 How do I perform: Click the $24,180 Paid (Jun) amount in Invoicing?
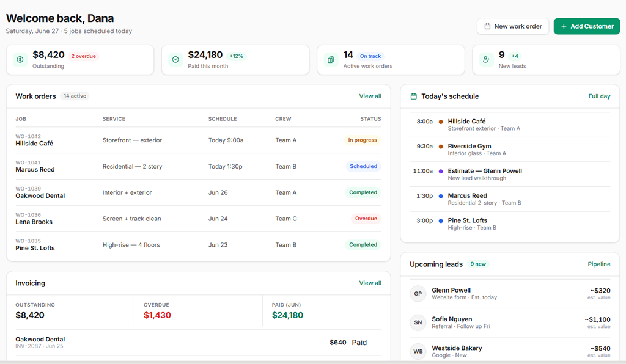tap(287, 315)
